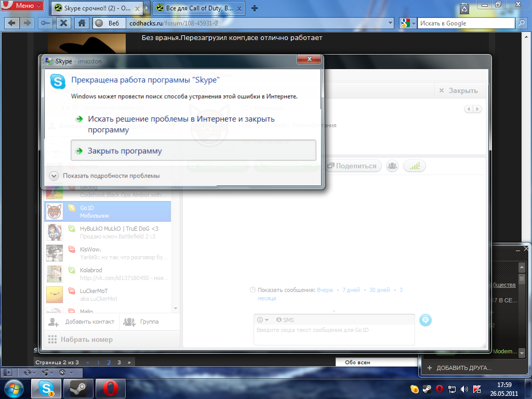
Task: Click the Поделиться share button in Skype
Action: tap(352, 166)
